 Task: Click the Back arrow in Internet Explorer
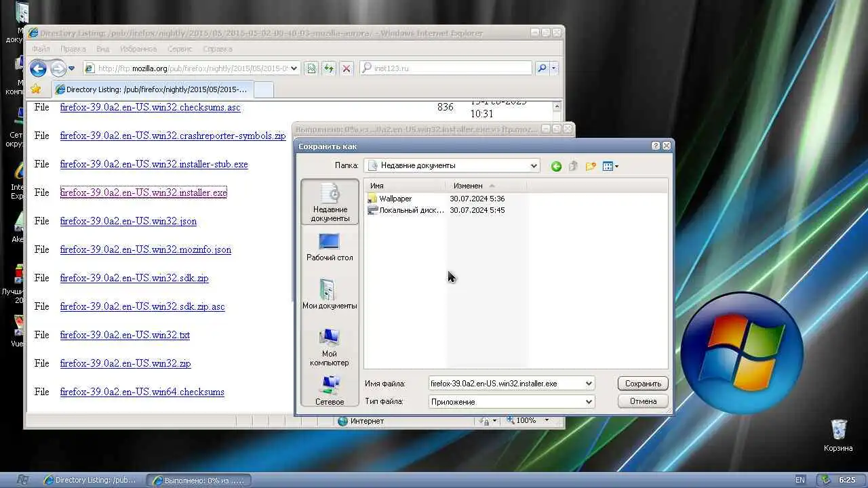click(38, 68)
